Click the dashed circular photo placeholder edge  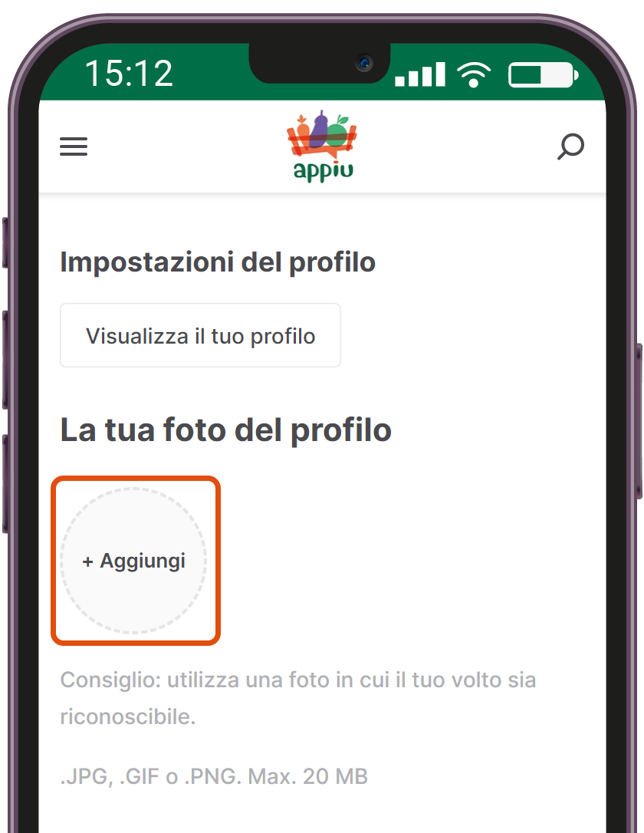tap(133, 489)
